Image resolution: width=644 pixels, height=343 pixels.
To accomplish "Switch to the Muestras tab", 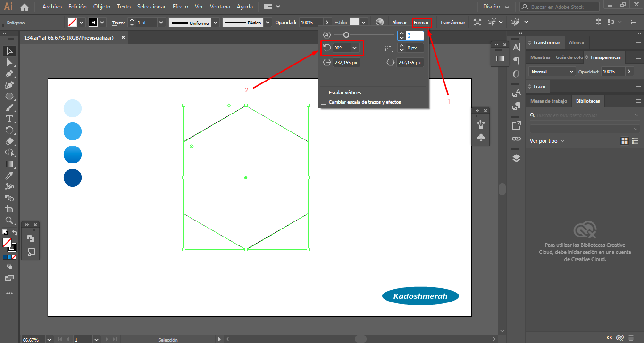I will tap(540, 57).
